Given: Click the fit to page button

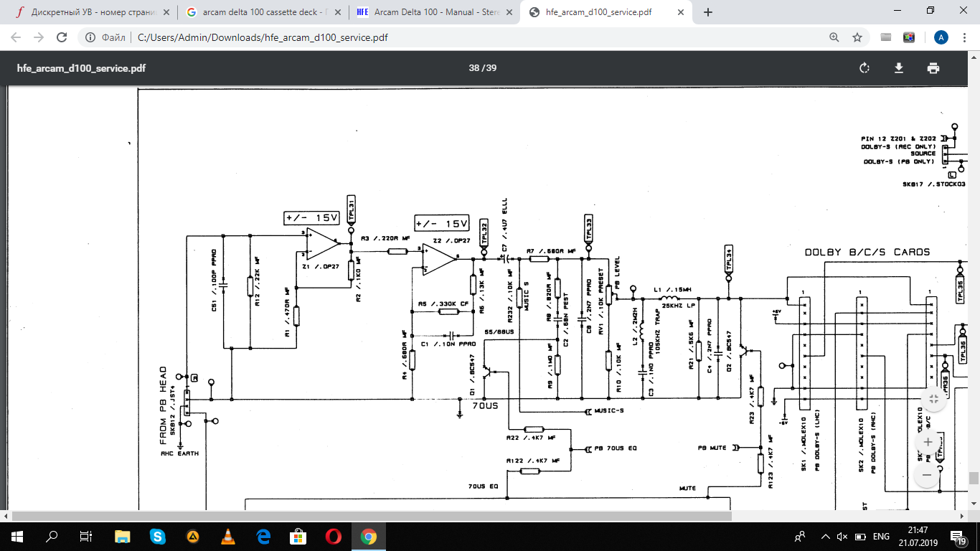Looking at the screenshot, I should point(933,400).
